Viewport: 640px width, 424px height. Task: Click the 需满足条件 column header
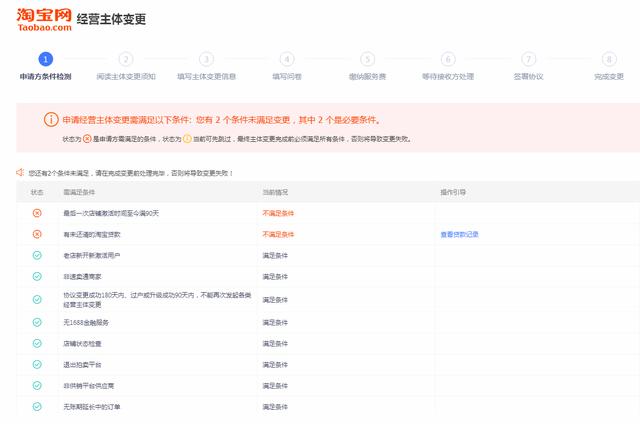pos(79,192)
